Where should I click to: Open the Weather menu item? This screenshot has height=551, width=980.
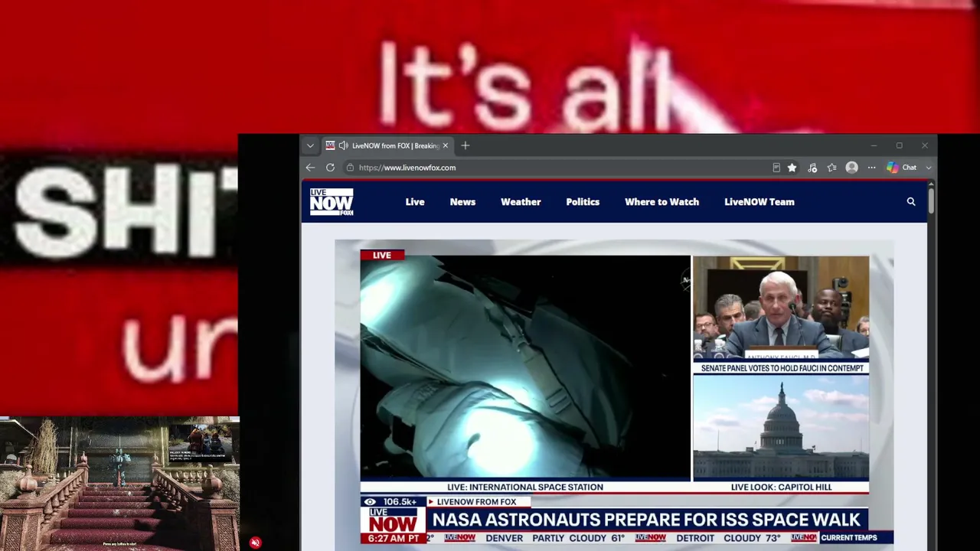point(521,202)
